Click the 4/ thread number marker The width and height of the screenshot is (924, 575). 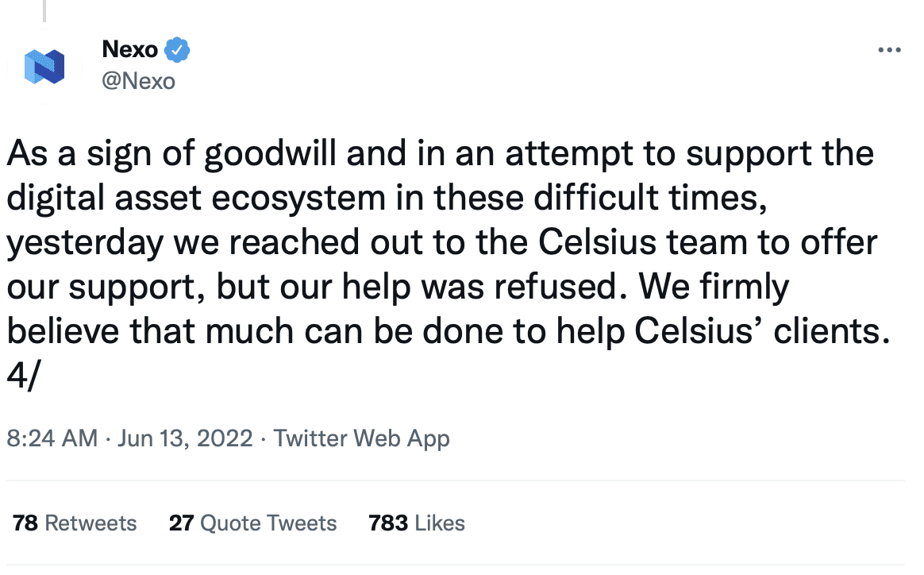[24, 375]
